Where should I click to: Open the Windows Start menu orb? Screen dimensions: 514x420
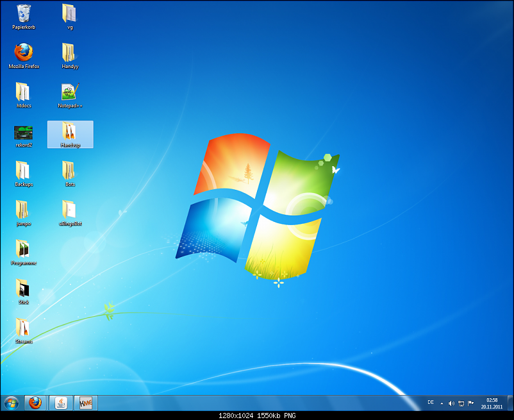[11, 403]
